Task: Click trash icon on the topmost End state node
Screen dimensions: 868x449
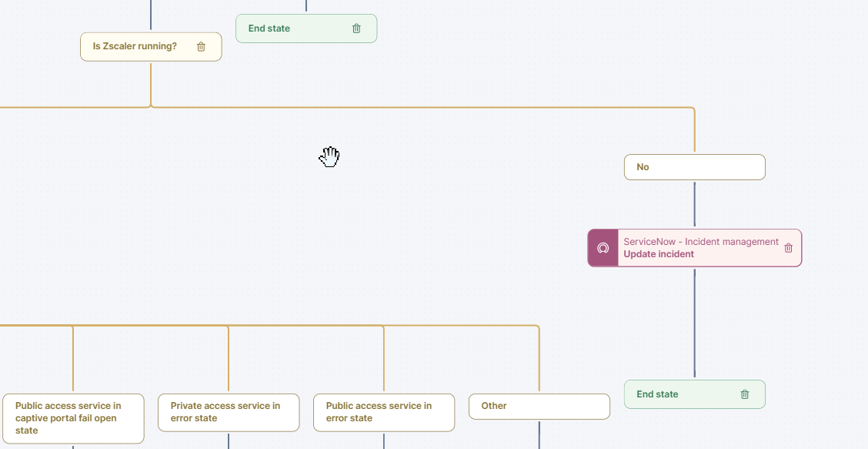Action: [x=356, y=28]
